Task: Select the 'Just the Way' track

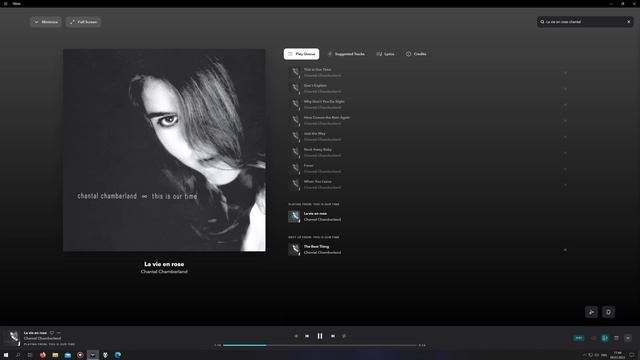Action: [x=428, y=136]
